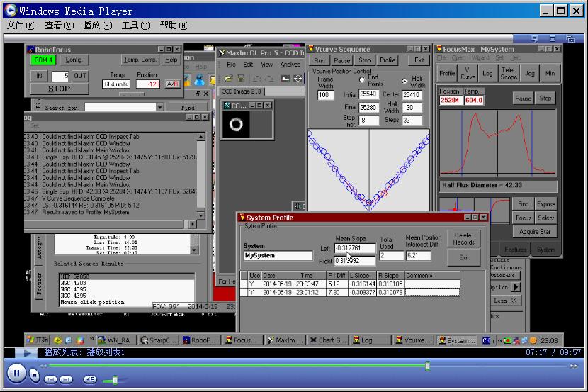Click Jog button in FocusMax

pos(529,73)
